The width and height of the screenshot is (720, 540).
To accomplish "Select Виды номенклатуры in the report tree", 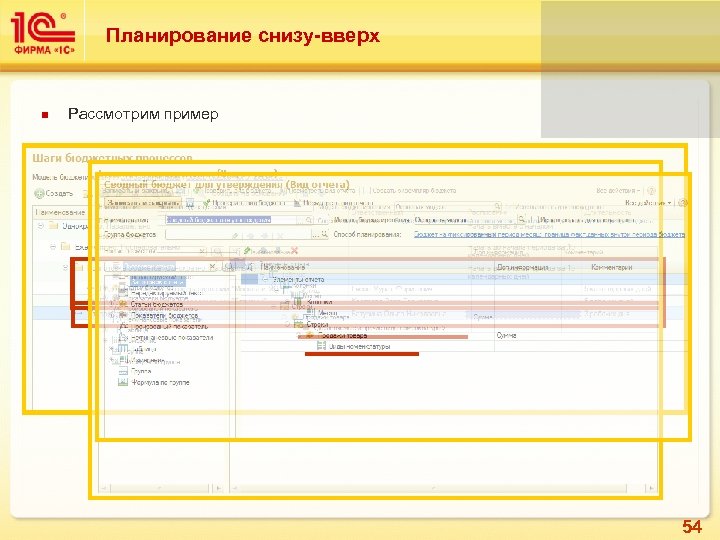I will tap(360, 347).
